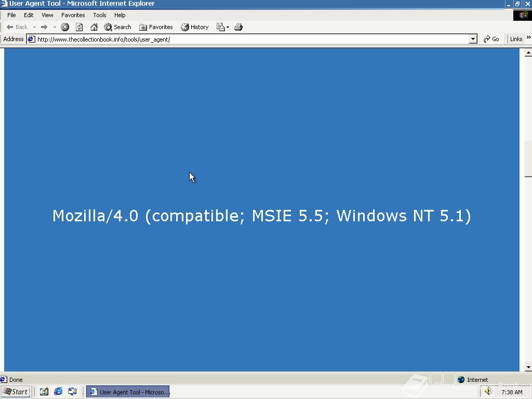The image size is (532, 399).
Task: Click the Back navigation button
Action: tap(17, 27)
